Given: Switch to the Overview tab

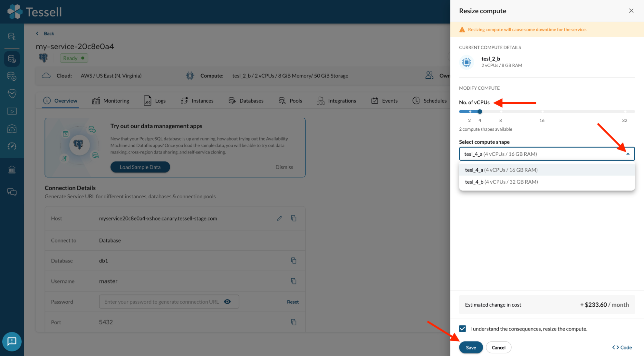Looking at the screenshot, I should click(60, 101).
